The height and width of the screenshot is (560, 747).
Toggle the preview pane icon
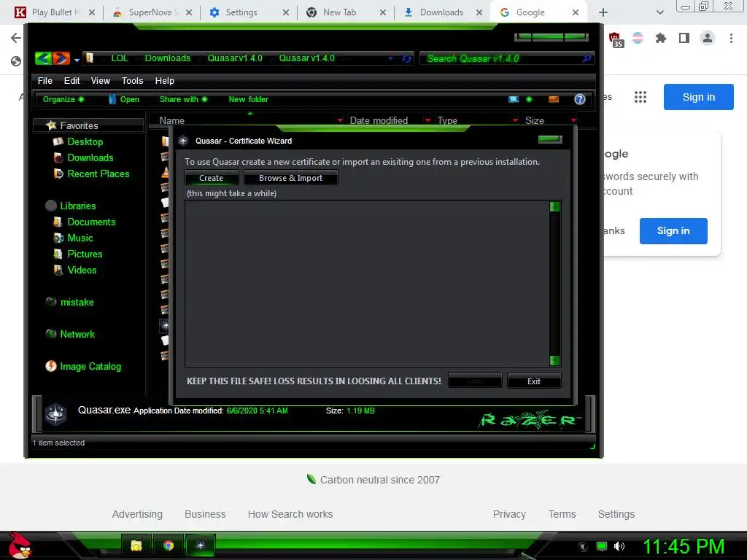tap(554, 99)
